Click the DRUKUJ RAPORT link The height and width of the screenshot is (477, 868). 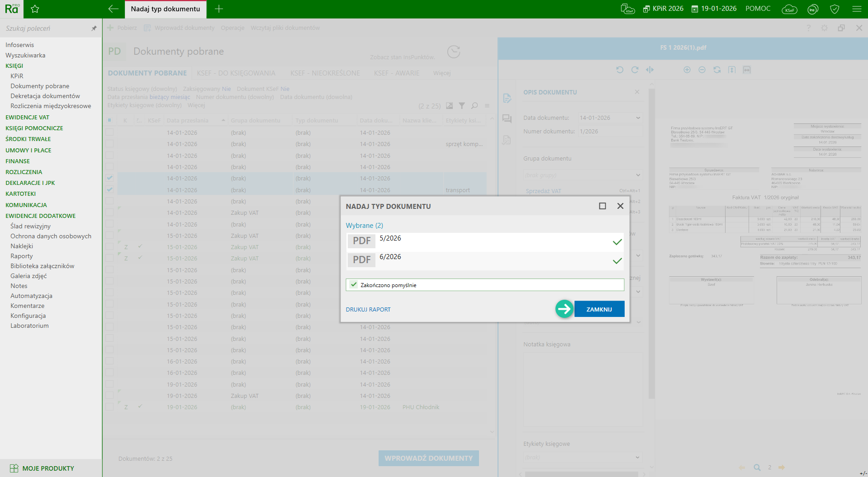(368, 310)
